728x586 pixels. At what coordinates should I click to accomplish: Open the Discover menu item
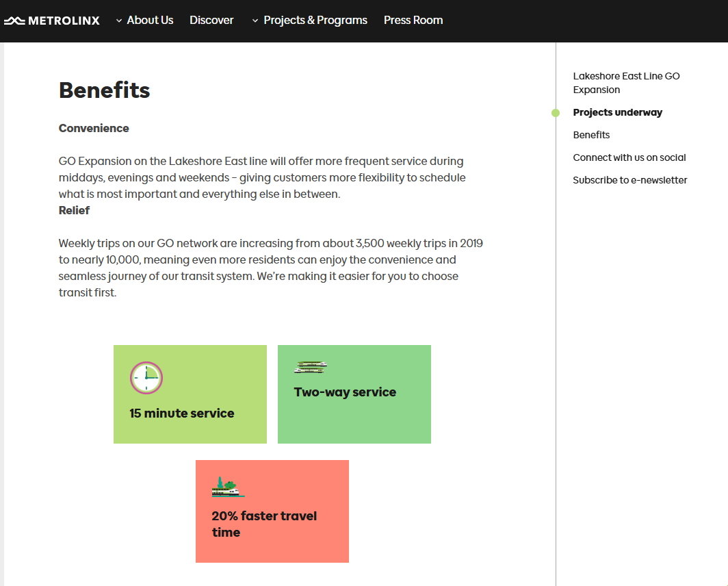point(211,21)
